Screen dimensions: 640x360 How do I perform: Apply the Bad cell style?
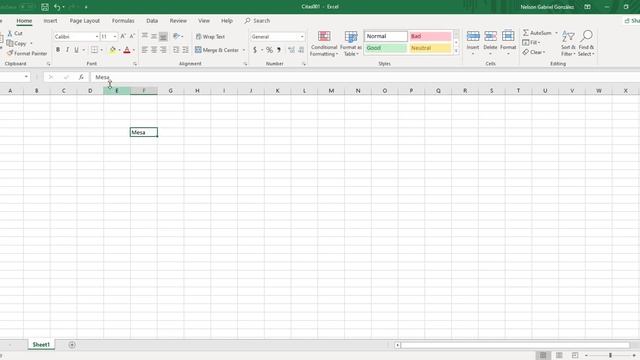(x=430, y=36)
